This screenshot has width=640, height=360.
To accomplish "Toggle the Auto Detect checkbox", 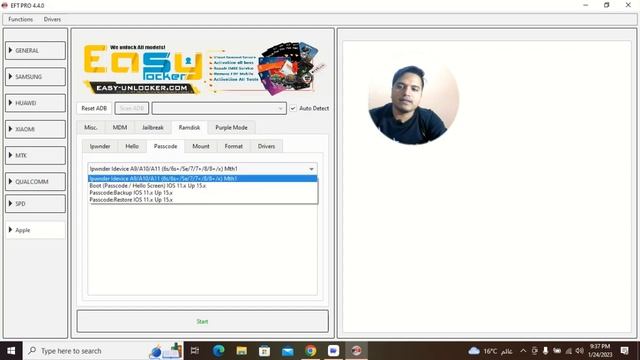I will pos(293,108).
